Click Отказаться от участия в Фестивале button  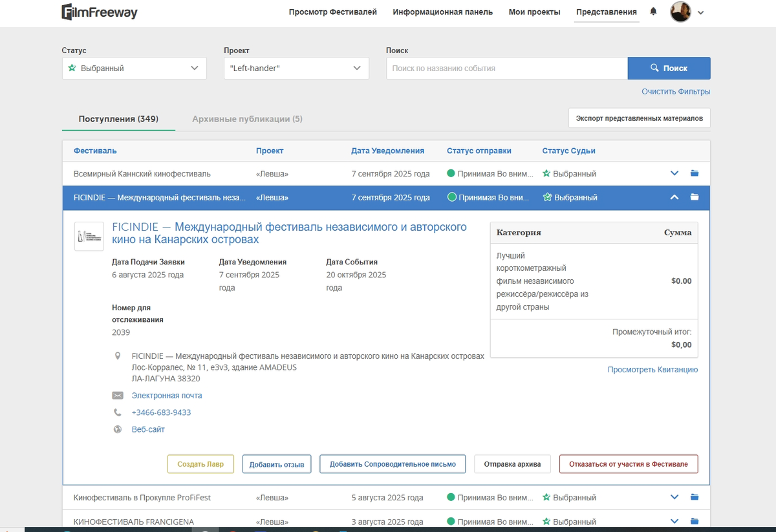tap(629, 464)
